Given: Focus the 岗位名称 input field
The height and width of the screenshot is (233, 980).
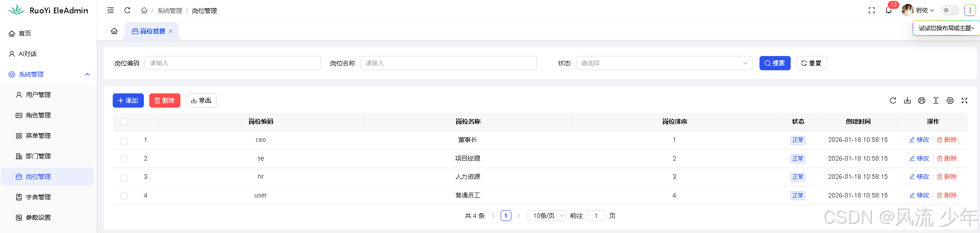Looking at the screenshot, I should click(449, 63).
